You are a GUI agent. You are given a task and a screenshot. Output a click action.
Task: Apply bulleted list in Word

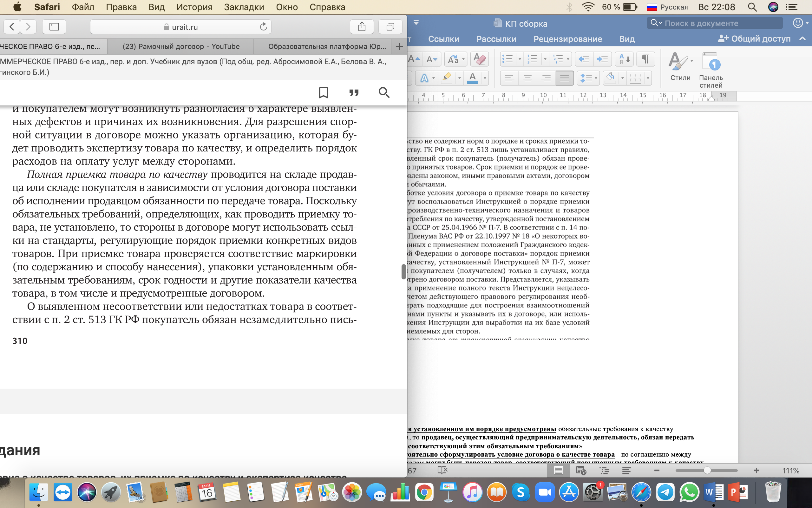pos(507,59)
